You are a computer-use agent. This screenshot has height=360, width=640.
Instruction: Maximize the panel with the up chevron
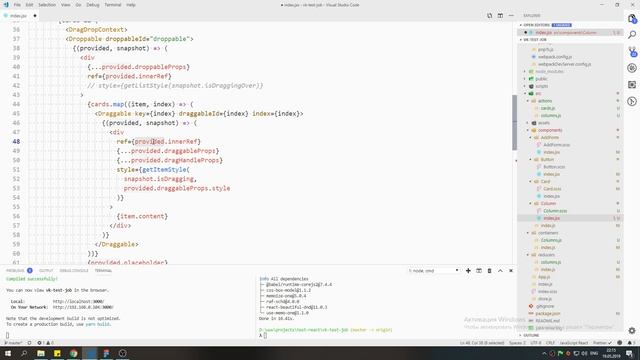[x=500, y=271]
